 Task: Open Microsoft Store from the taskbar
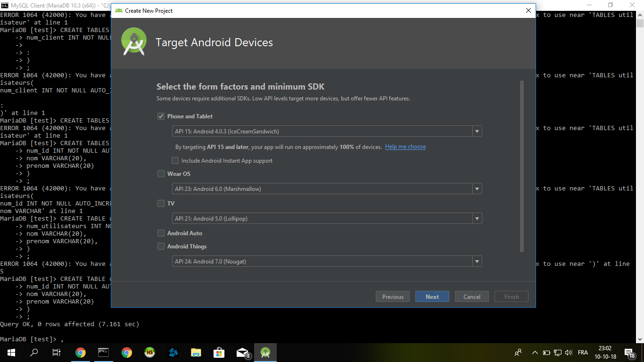point(219,353)
